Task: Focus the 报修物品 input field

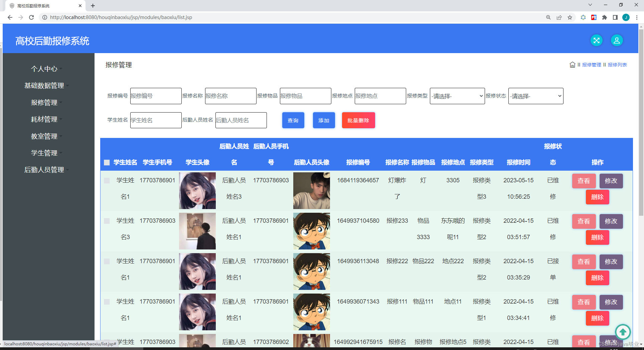Action: (306, 96)
